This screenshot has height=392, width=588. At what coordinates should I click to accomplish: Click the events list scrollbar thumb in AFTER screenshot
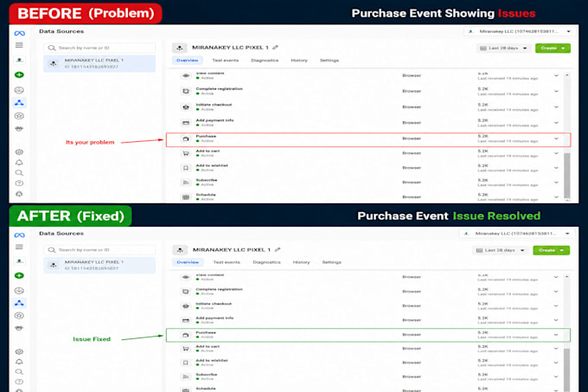[x=567, y=370]
